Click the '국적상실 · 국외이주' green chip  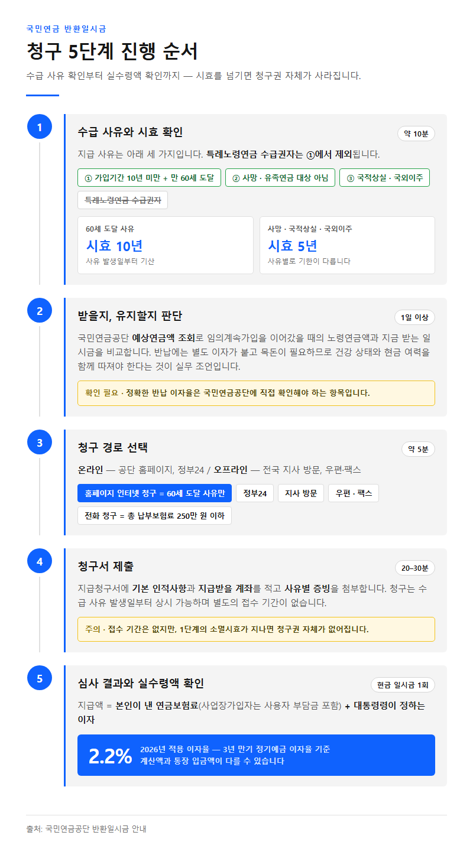tap(384, 178)
